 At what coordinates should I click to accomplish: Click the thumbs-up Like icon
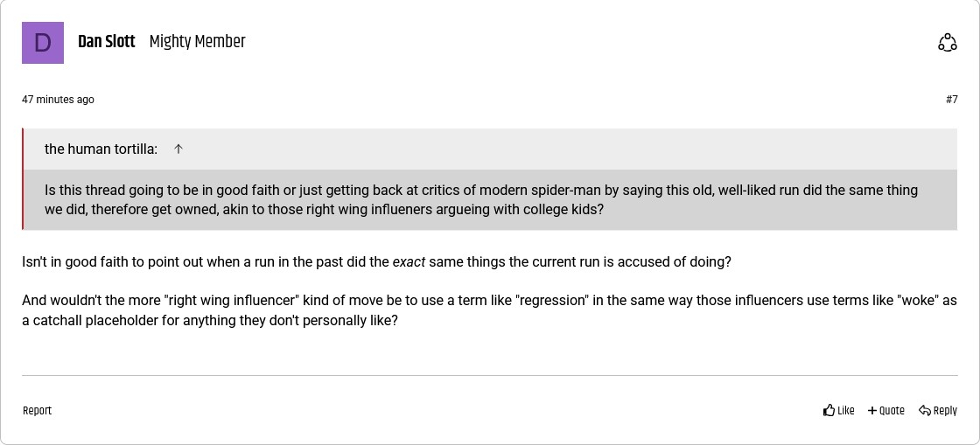(829, 410)
